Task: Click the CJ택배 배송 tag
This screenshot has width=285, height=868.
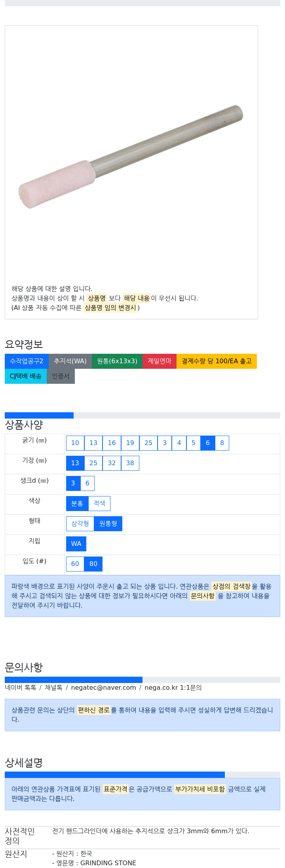Action: click(26, 376)
